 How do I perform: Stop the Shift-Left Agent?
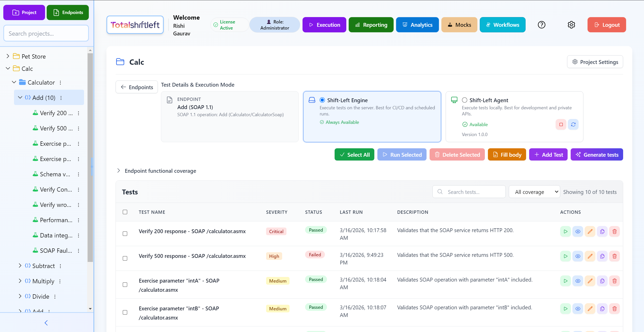(x=561, y=124)
